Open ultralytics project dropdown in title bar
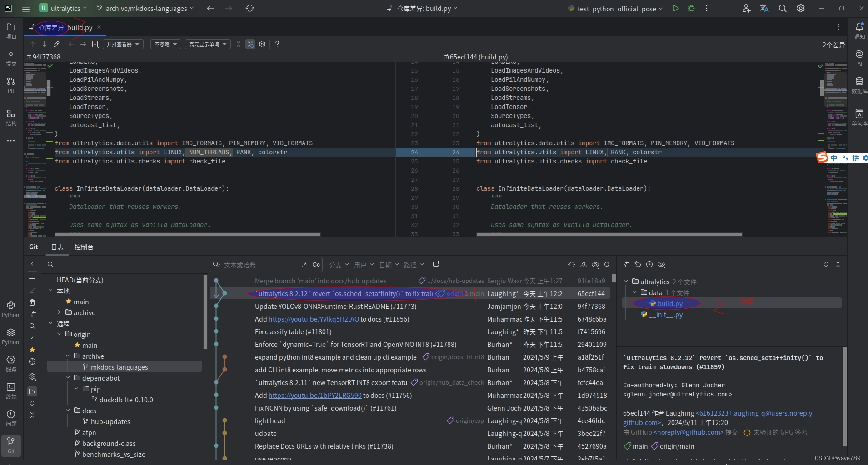The height and width of the screenshot is (465, 868). 63,8
